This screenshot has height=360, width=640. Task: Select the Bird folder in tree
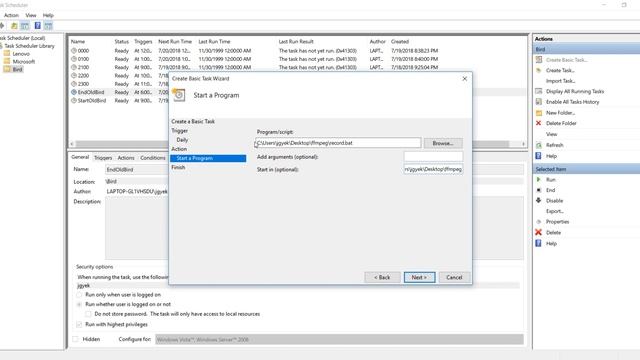click(x=18, y=69)
